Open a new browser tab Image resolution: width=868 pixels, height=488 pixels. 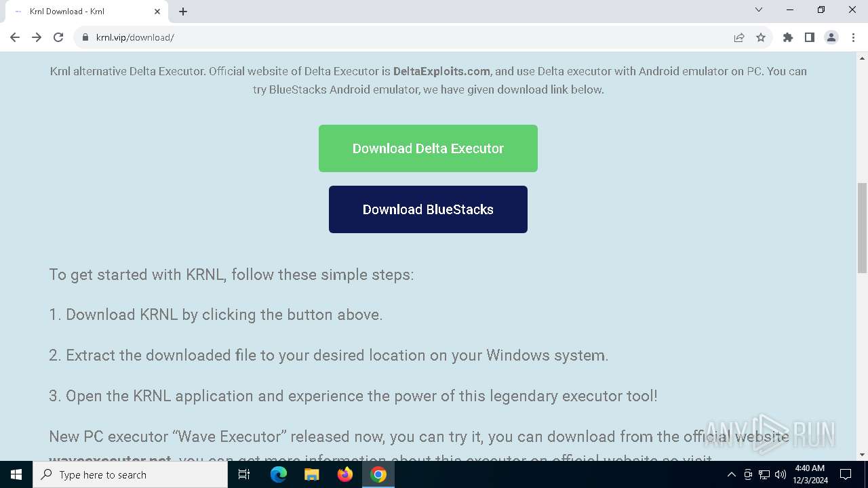tap(183, 12)
